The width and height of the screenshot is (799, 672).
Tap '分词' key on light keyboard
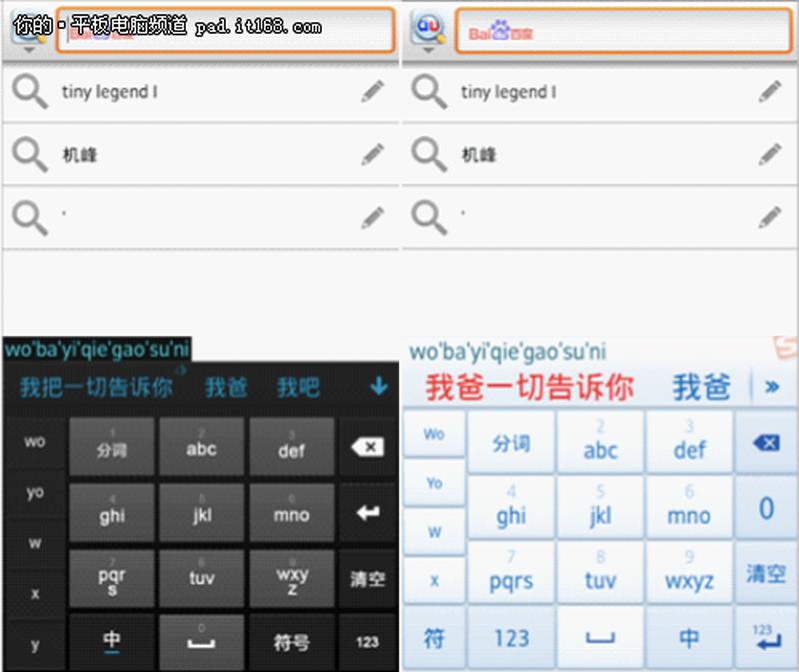point(511,443)
